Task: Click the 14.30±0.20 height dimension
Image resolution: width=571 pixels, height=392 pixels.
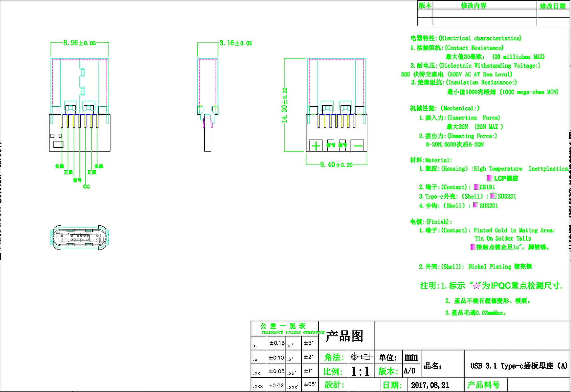Action: 285,105
